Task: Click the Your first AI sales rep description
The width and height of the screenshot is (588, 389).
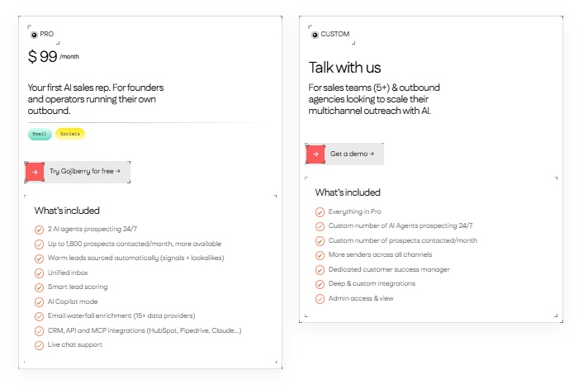Action: (x=96, y=99)
